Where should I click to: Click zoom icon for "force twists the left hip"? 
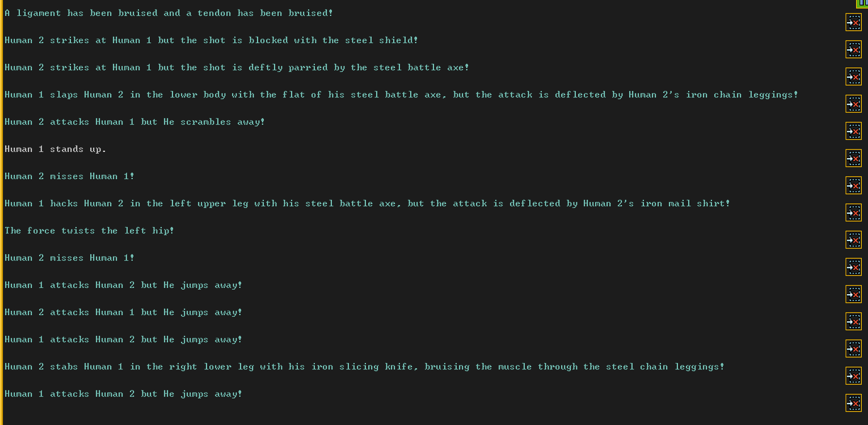pyautogui.click(x=853, y=240)
